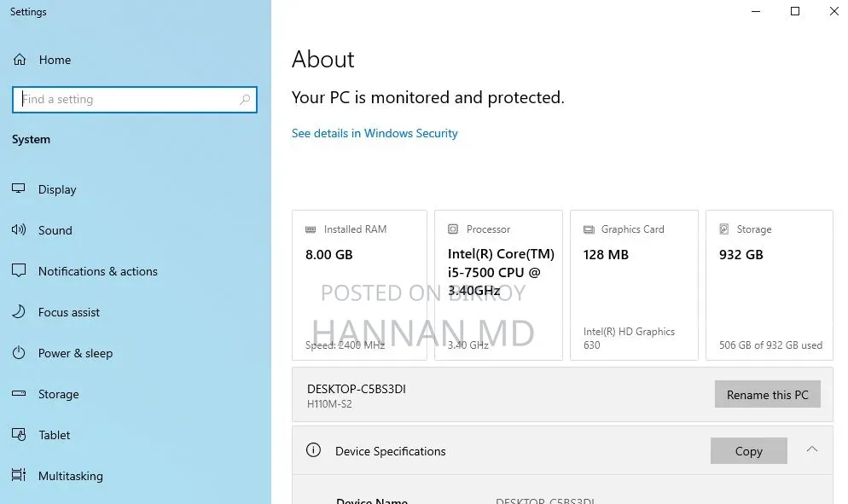The image size is (848, 504).
Task: Go to Multitasking settings
Action: pyautogui.click(x=70, y=476)
